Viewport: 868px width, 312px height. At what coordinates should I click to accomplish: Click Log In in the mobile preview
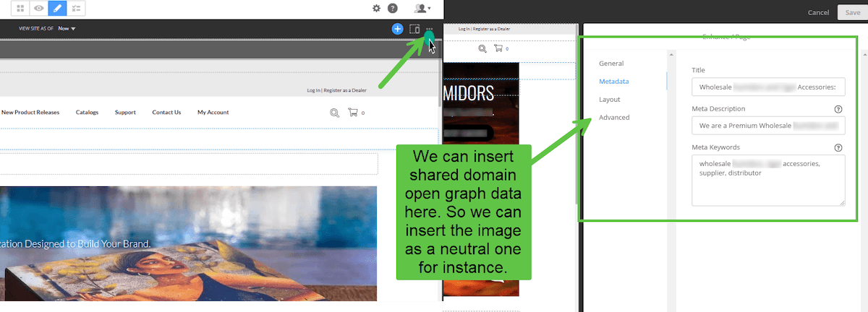point(464,29)
